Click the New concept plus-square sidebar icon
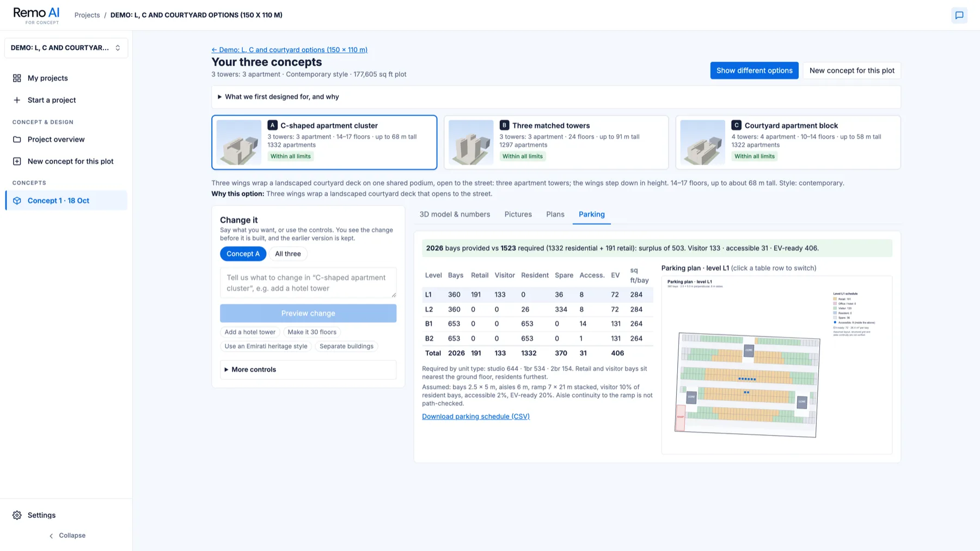980x551 pixels. click(17, 161)
